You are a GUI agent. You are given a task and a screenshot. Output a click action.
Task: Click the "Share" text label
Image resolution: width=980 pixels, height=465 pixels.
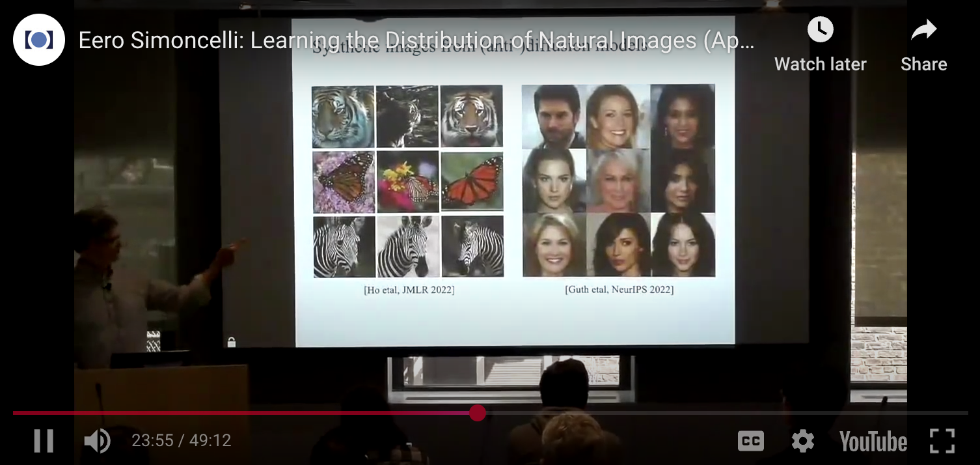[x=923, y=64]
